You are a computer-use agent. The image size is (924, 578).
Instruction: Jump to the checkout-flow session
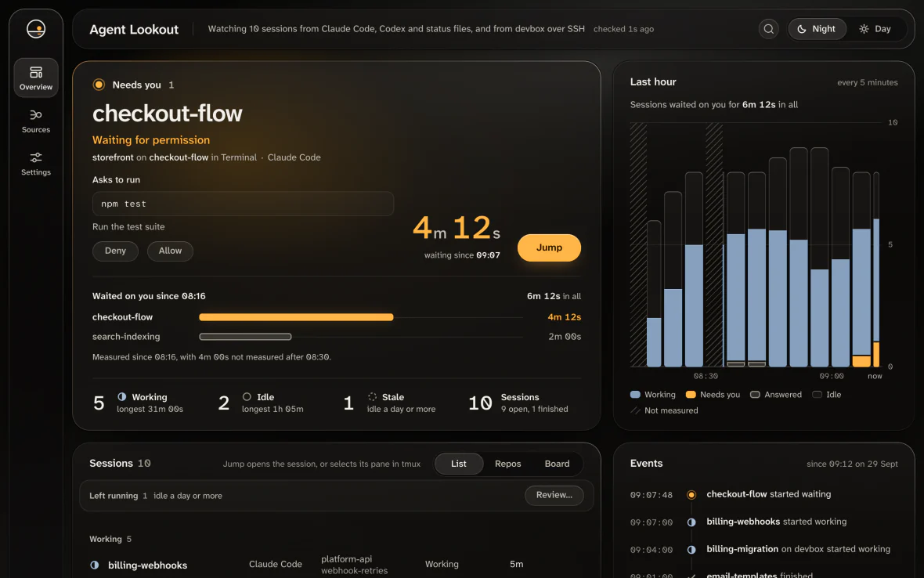click(x=549, y=247)
